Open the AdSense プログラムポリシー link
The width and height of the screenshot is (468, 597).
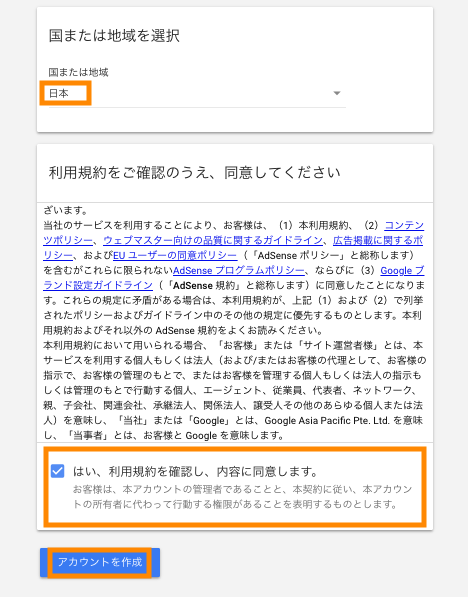(x=239, y=270)
